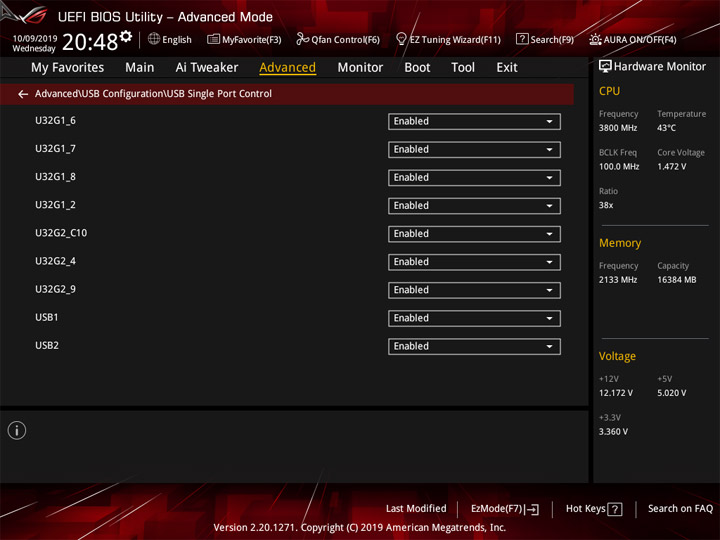Click memory capacity value 16384 MB
Image resolution: width=720 pixels, height=540 pixels.
pos(677,280)
